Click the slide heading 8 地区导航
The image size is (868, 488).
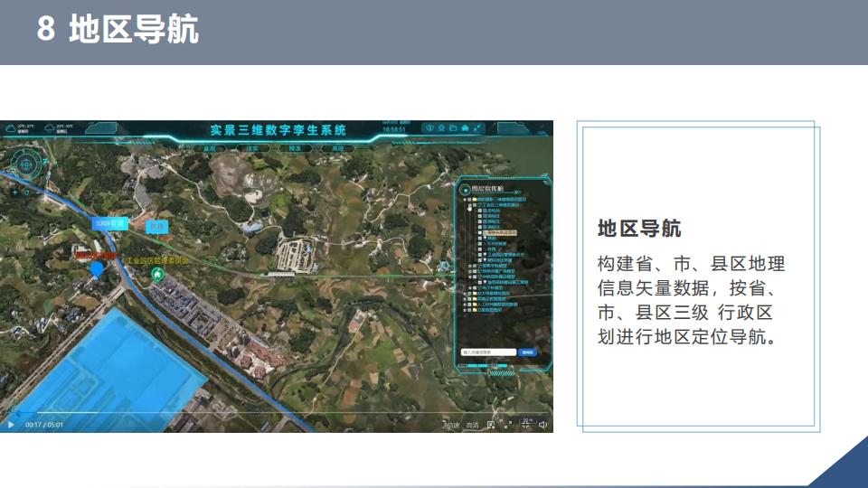pyautogui.click(x=118, y=29)
